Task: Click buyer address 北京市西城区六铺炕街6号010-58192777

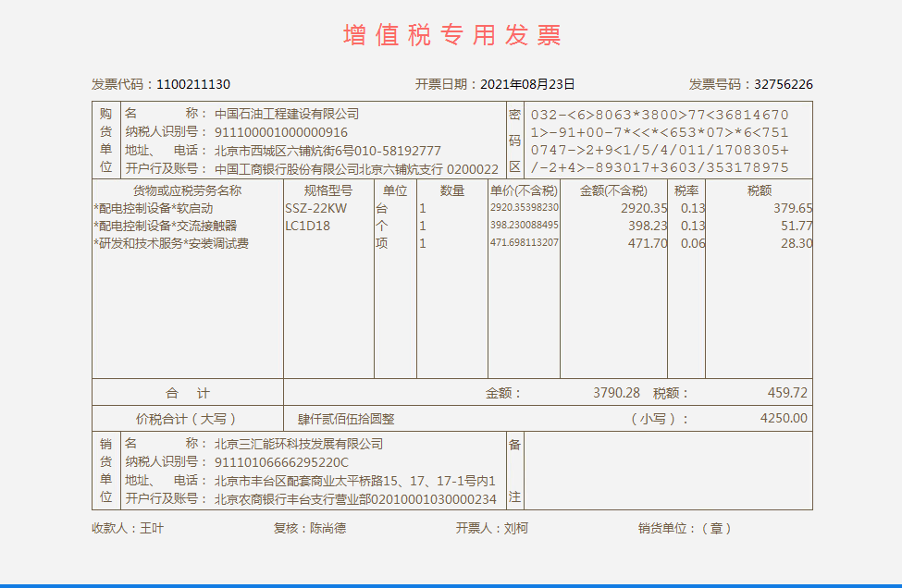Action: [327, 151]
